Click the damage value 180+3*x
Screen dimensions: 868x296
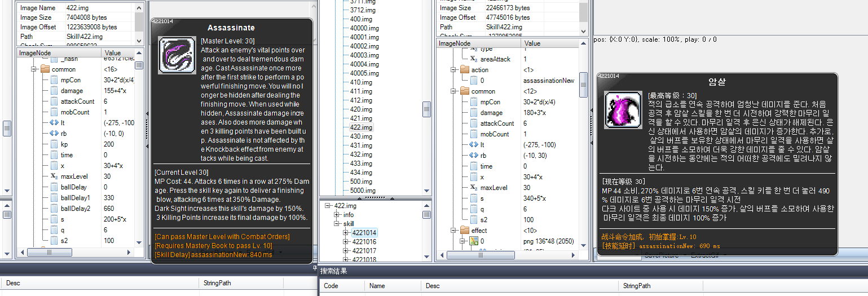(540, 113)
